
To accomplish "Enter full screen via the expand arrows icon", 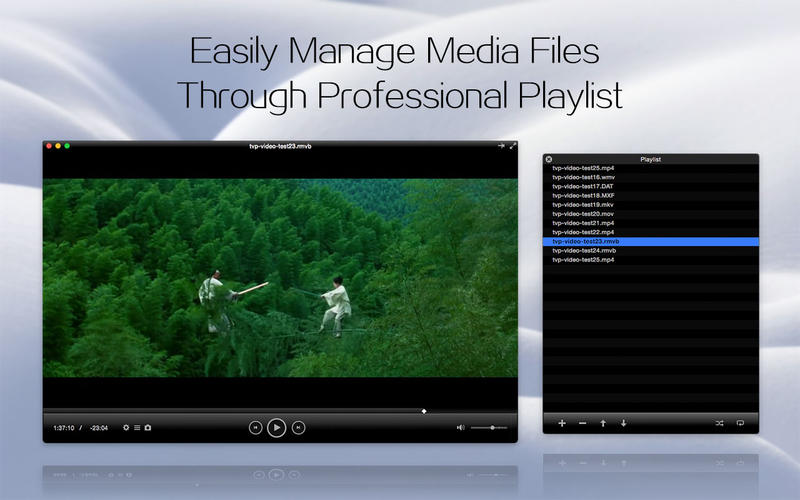I will 513,146.
